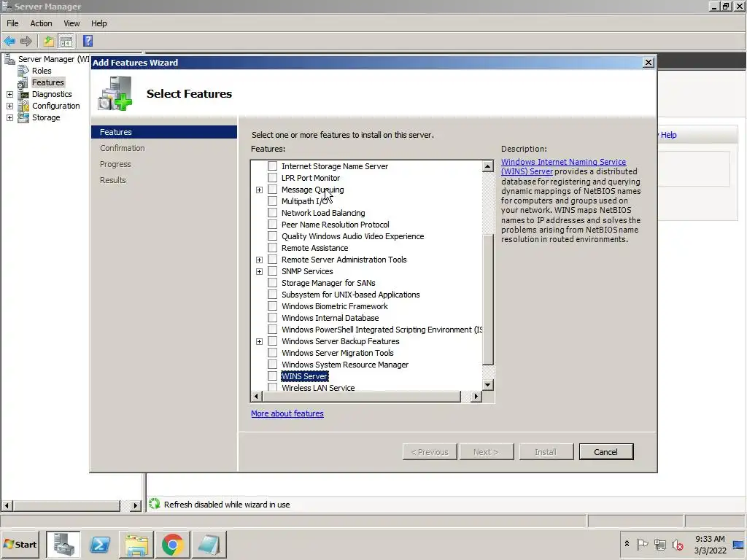The width and height of the screenshot is (747, 560).
Task: Click the blue Help toolbar icon
Action: pyautogui.click(x=88, y=42)
